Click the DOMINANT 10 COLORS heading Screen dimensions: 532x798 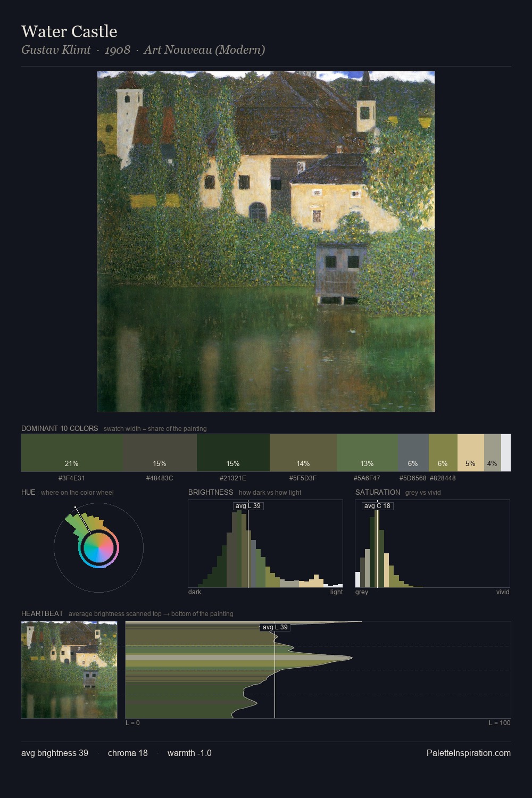pos(60,429)
